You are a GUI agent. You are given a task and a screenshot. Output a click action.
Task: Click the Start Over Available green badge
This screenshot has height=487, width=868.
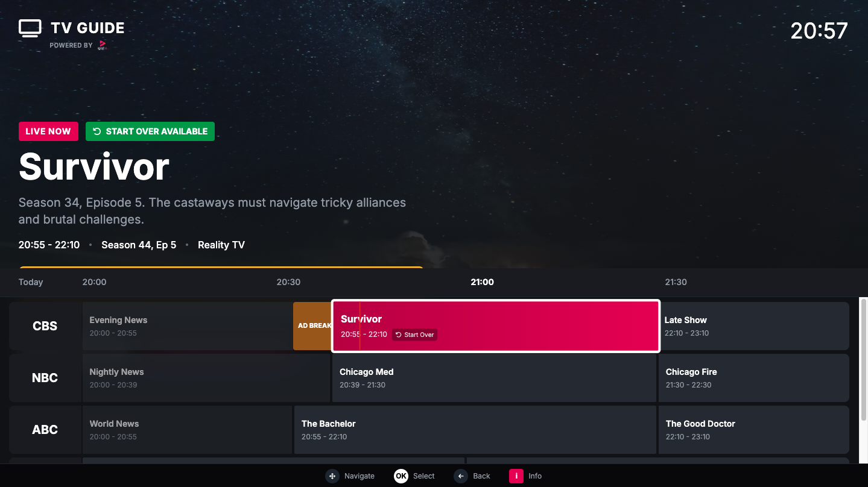pos(150,131)
